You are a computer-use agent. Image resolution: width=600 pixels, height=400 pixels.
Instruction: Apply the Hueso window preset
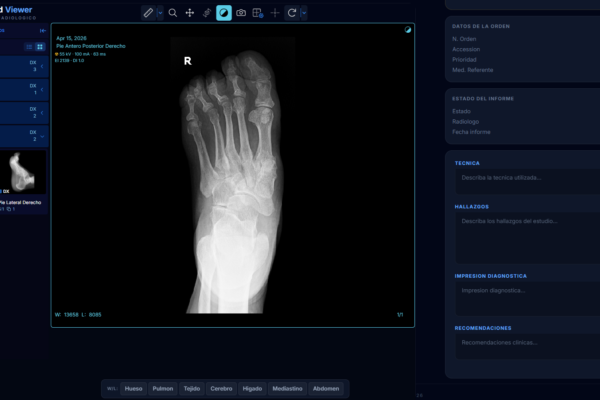133,388
